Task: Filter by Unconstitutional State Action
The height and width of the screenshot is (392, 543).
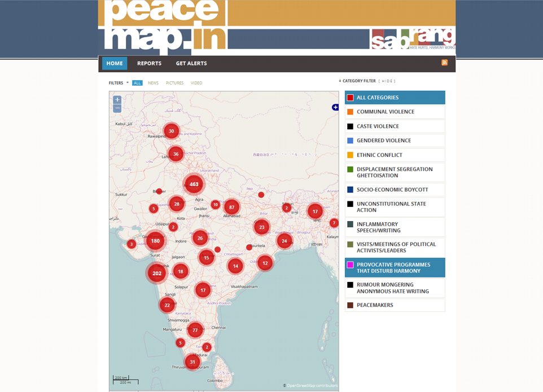Action: [x=395, y=207]
